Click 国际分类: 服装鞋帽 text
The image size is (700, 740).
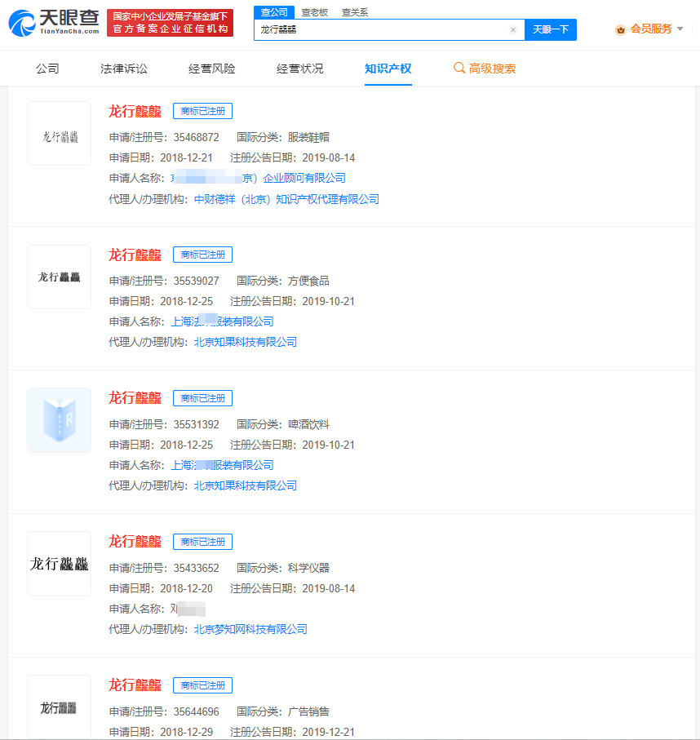click(283, 137)
